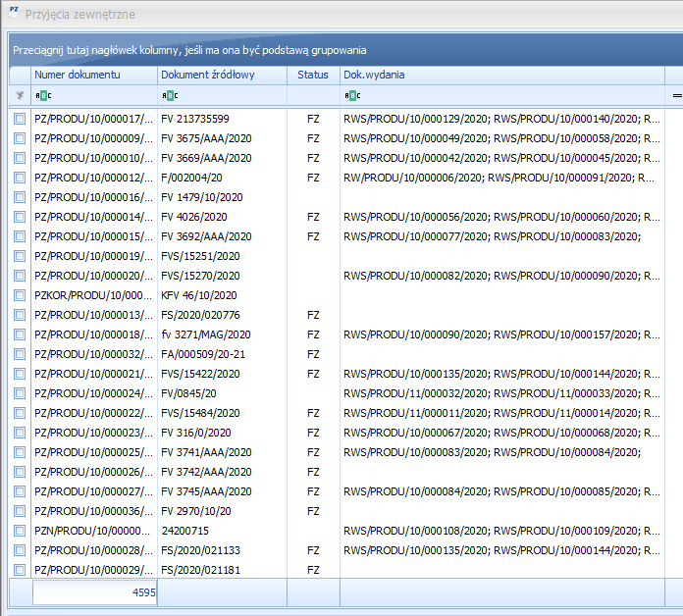Click document number PZ/PRODU/10/000021
Image resolution: width=683 pixels, height=616 pixels.
click(x=93, y=374)
